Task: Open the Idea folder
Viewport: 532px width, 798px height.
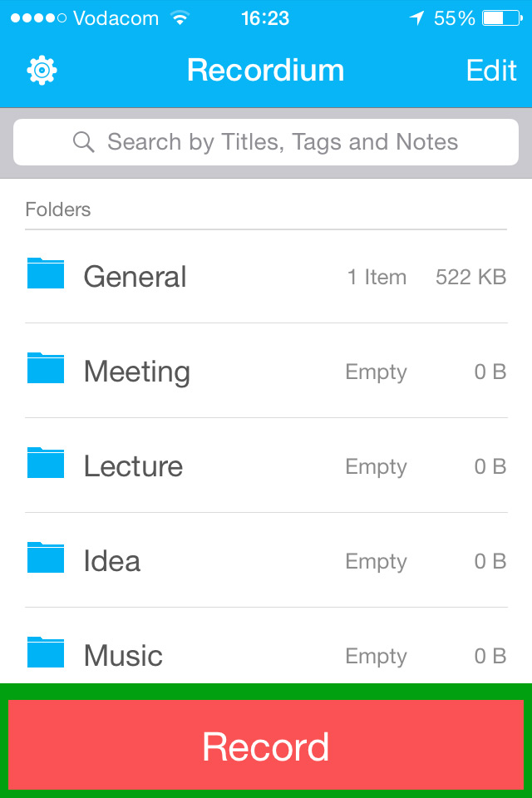Action: 266,559
